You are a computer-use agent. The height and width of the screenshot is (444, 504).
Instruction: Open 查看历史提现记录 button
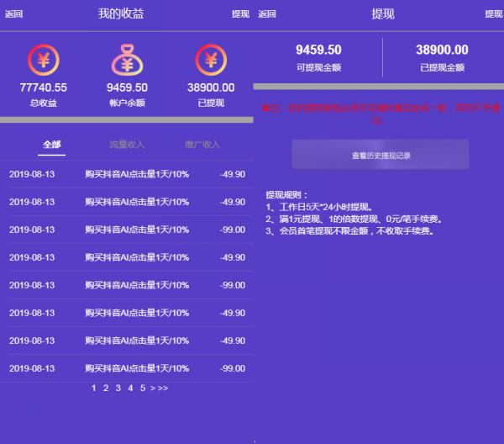pyautogui.click(x=381, y=156)
